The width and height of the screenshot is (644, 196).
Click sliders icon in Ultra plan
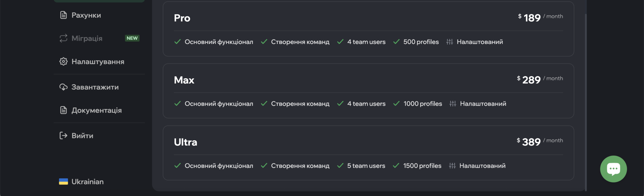(x=452, y=166)
